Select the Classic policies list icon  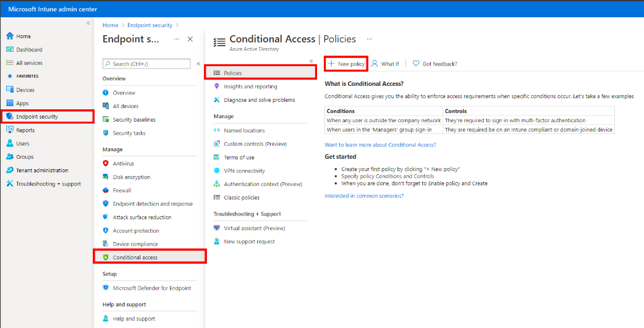click(x=217, y=198)
